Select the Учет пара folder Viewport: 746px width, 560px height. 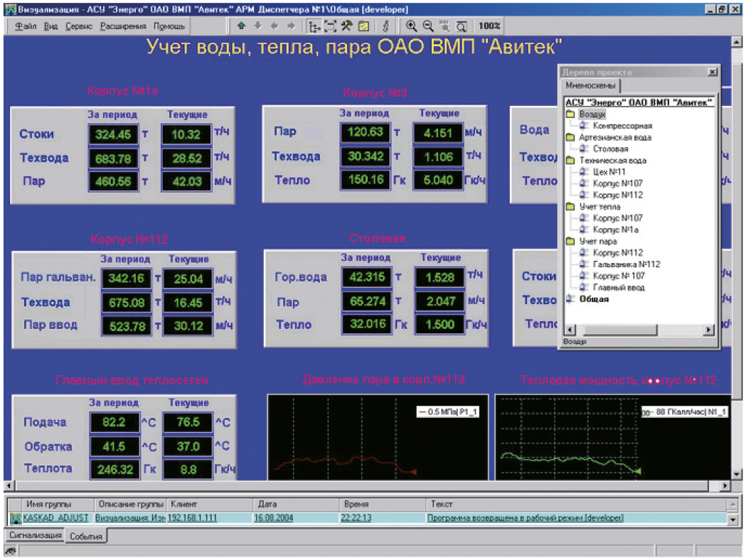pos(597,241)
